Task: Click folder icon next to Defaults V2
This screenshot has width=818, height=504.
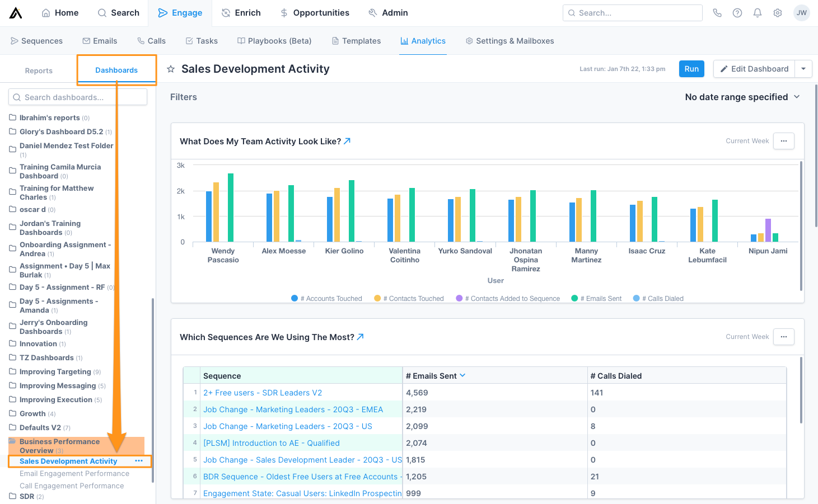Action: point(13,427)
